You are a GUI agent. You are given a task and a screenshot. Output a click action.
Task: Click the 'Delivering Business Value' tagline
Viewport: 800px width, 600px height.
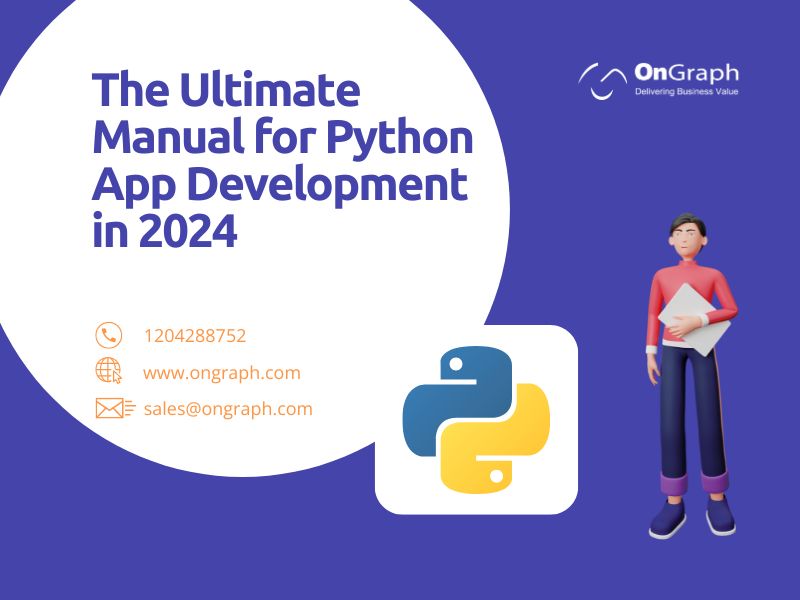[x=686, y=92]
